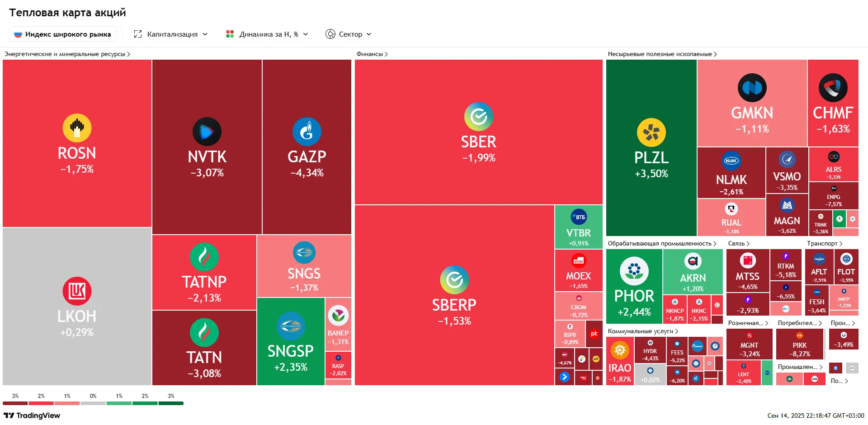868x425 pixels.
Task: Select the Moscow Exchange logo on the MOEX tile
Action: coord(579,261)
